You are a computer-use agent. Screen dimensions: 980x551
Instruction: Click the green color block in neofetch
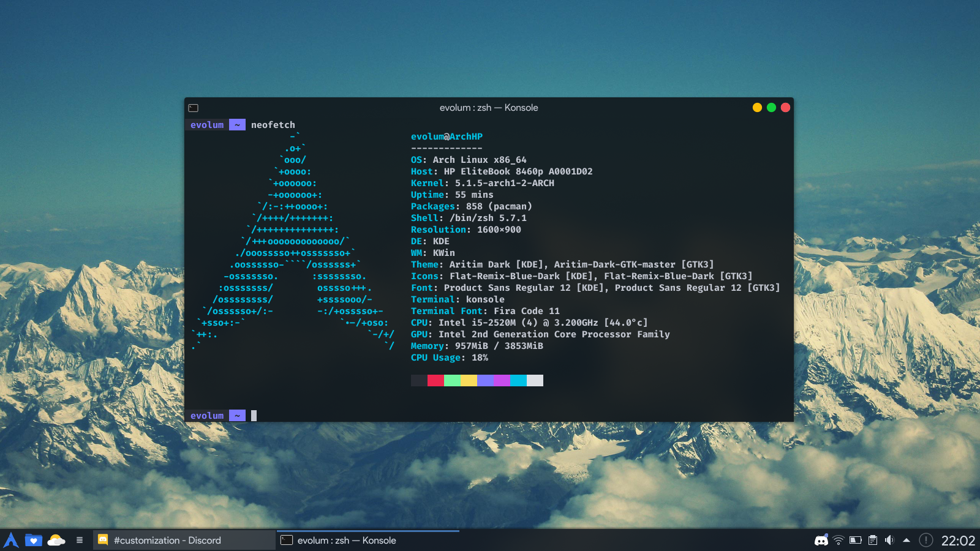pos(452,381)
